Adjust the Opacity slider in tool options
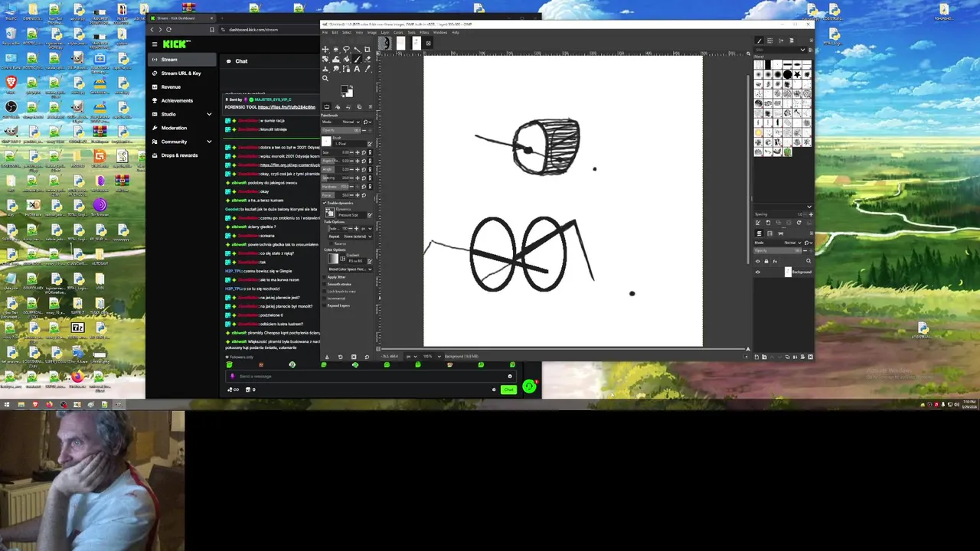The height and width of the screenshot is (551, 980). click(x=341, y=130)
